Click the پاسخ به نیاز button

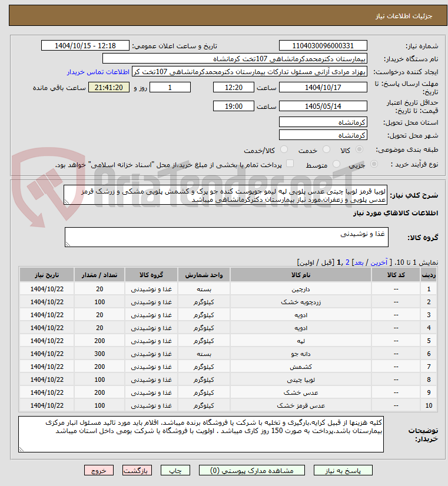[343, 470]
